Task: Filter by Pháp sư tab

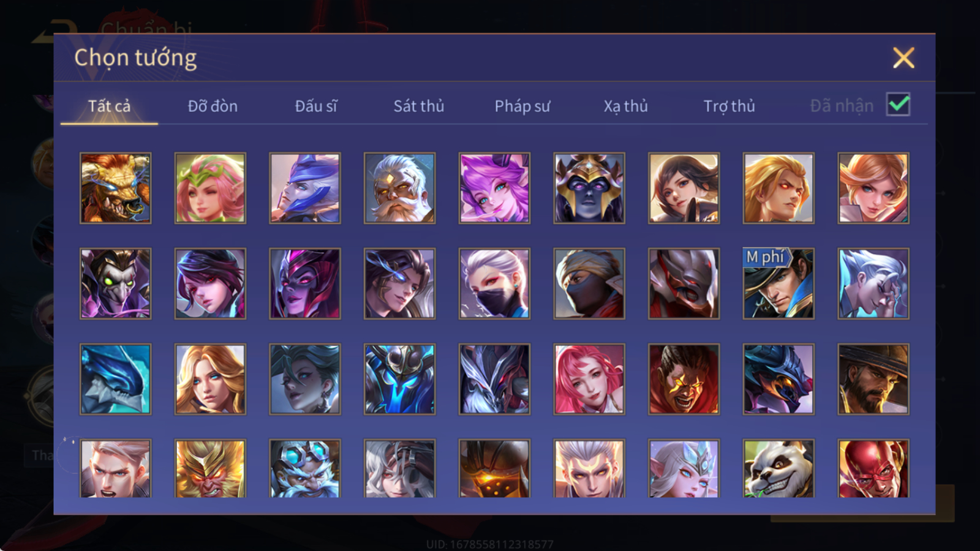Action: pyautogui.click(x=522, y=106)
